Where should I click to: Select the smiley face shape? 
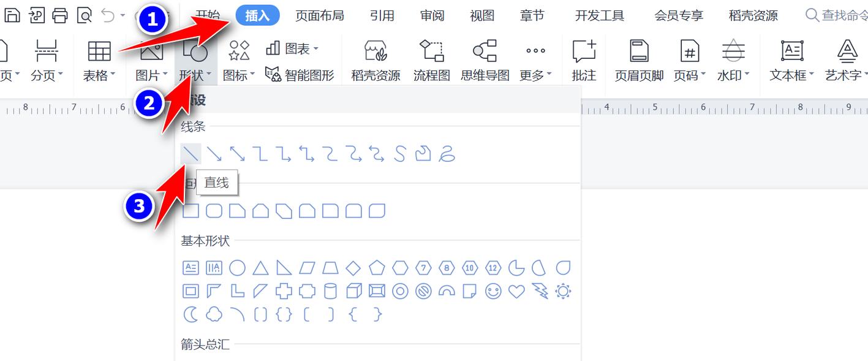(x=492, y=291)
